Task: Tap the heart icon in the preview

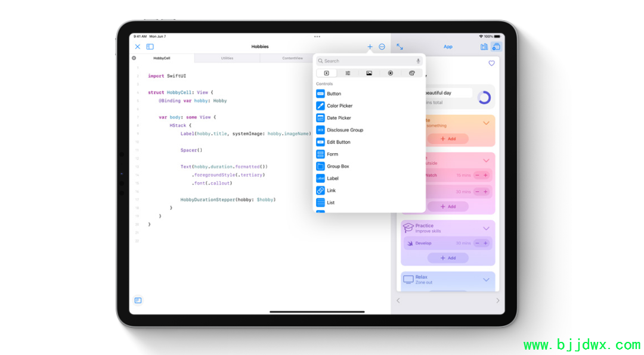Action: 491,63
